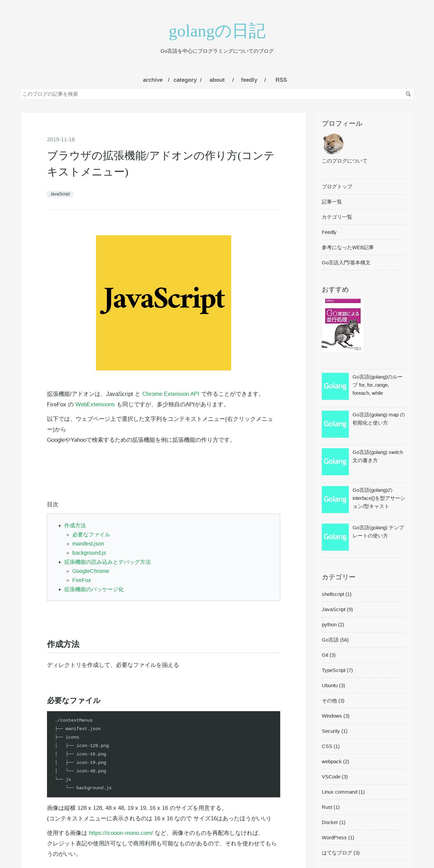
Task: Select category python (2)
Action: (x=333, y=625)
